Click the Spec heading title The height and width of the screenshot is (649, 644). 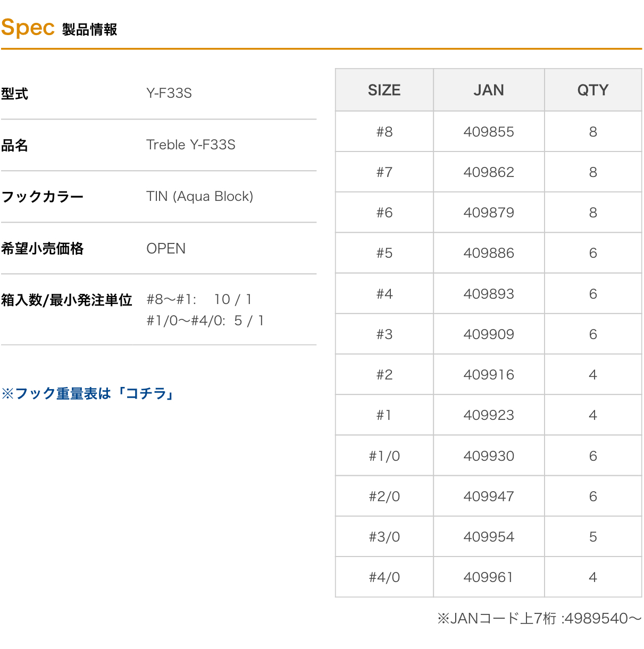pos(28,28)
